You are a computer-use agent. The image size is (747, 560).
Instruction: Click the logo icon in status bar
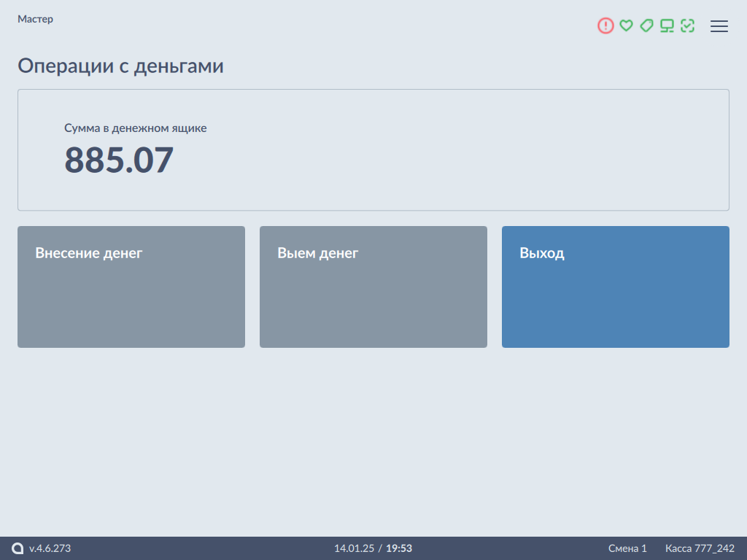point(18,548)
